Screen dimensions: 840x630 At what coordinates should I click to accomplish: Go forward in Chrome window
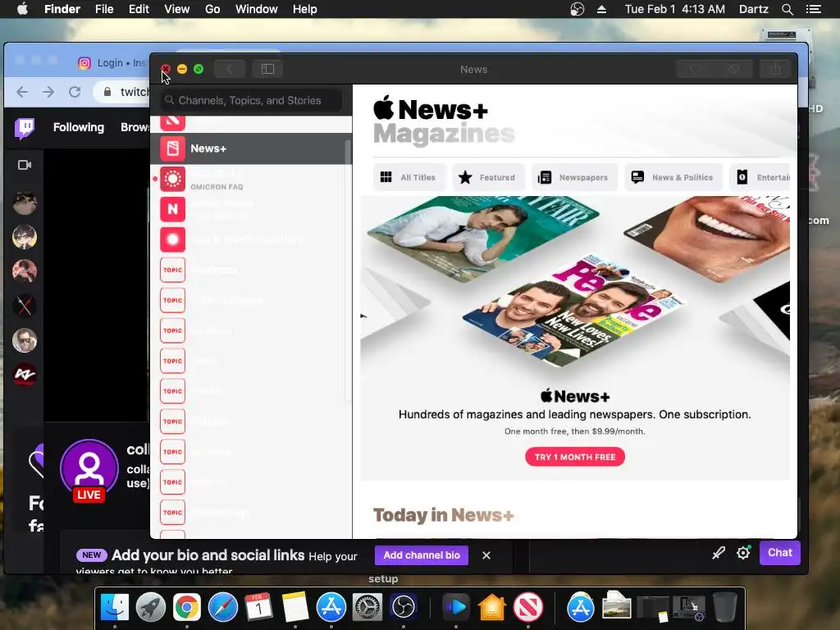point(48,92)
